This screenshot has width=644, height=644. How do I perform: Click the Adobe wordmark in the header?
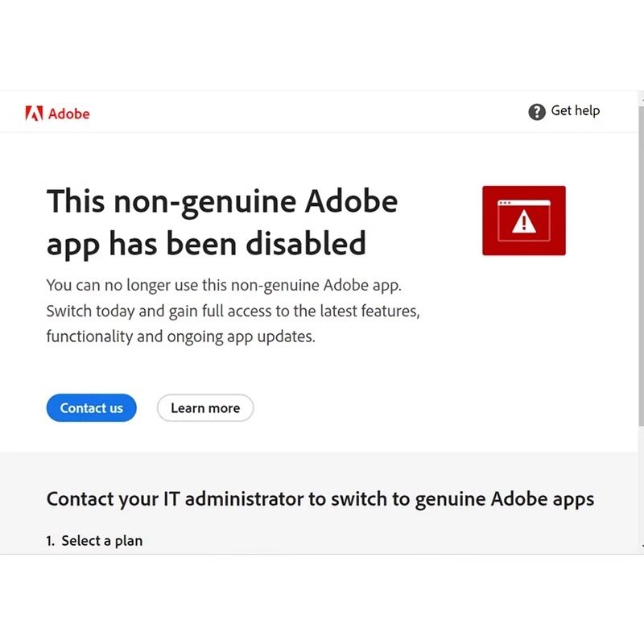tap(69, 114)
